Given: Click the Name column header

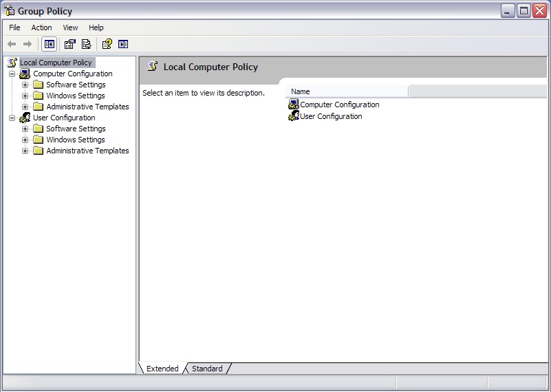Looking at the screenshot, I should (346, 91).
